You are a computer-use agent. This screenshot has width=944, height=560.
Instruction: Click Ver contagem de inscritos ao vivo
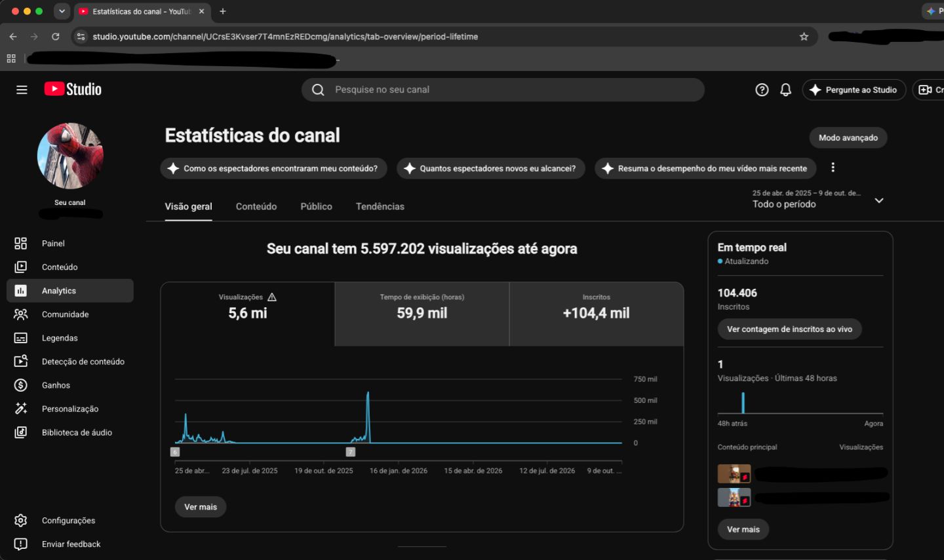point(789,329)
